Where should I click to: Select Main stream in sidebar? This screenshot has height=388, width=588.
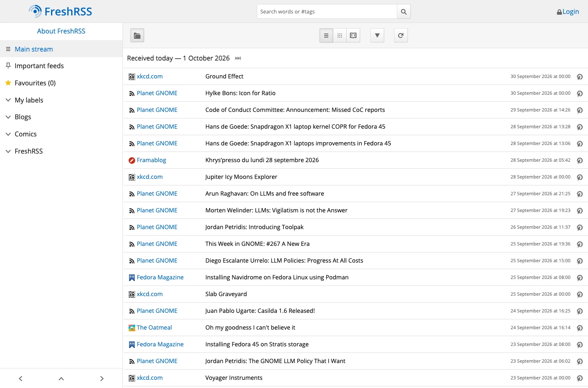[34, 49]
